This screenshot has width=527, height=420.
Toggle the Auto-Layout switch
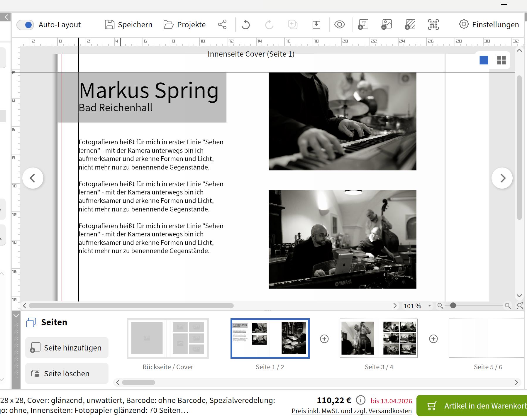(x=25, y=25)
